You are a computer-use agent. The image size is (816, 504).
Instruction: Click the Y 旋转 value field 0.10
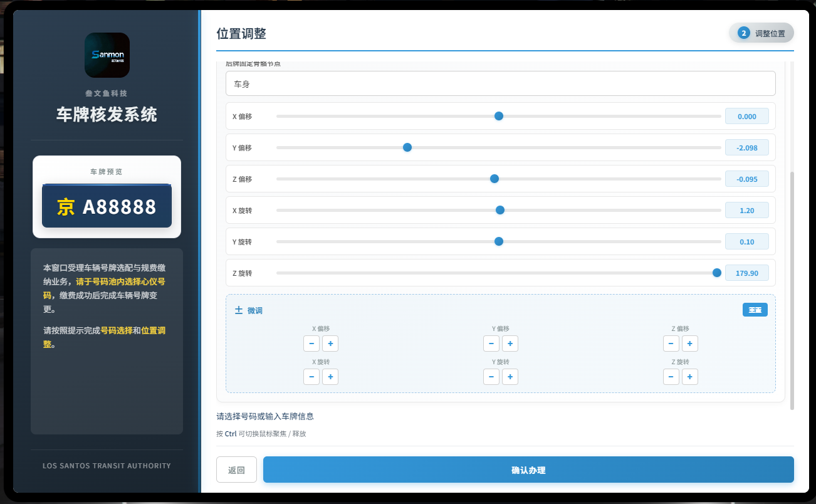[x=747, y=241]
